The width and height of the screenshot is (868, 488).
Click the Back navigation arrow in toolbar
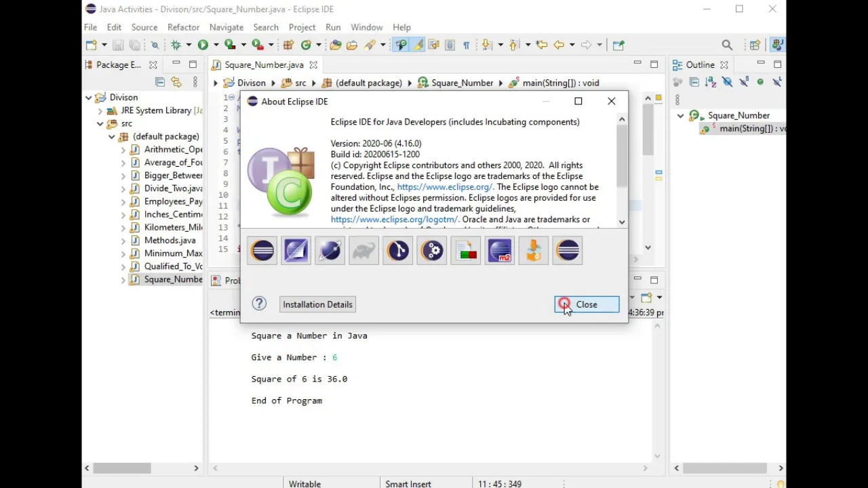559,45
